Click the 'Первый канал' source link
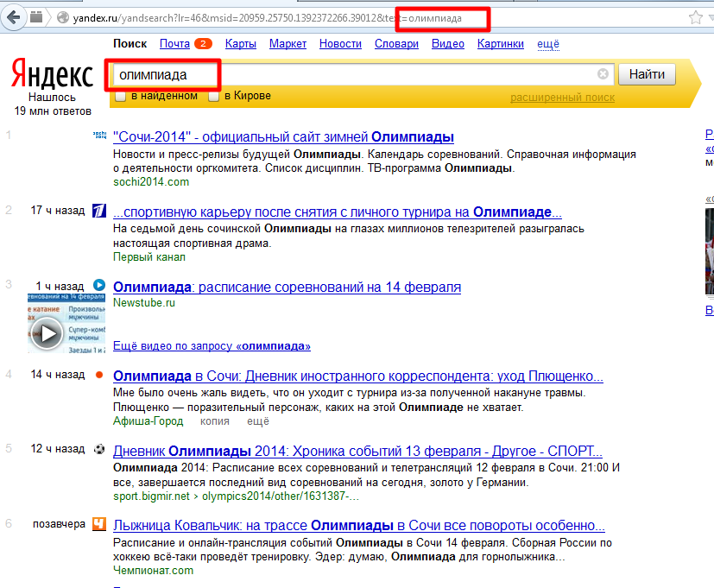714x588 pixels. [149, 257]
